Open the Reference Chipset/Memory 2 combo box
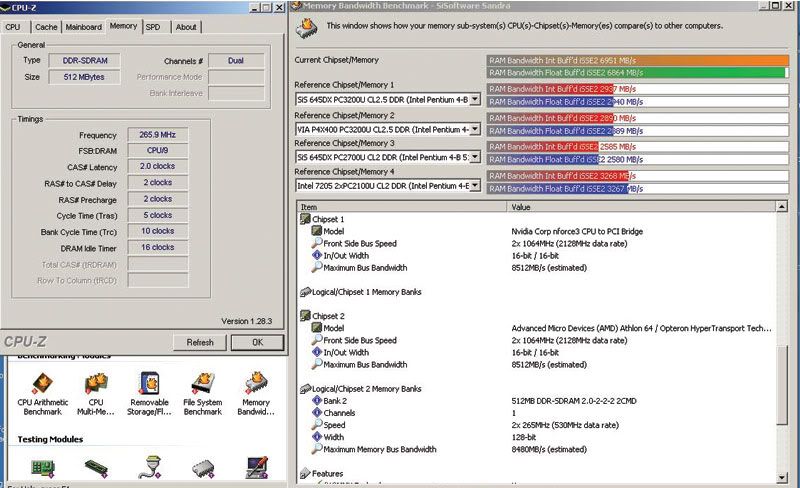The image size is (800, 488). coord(475,129)
